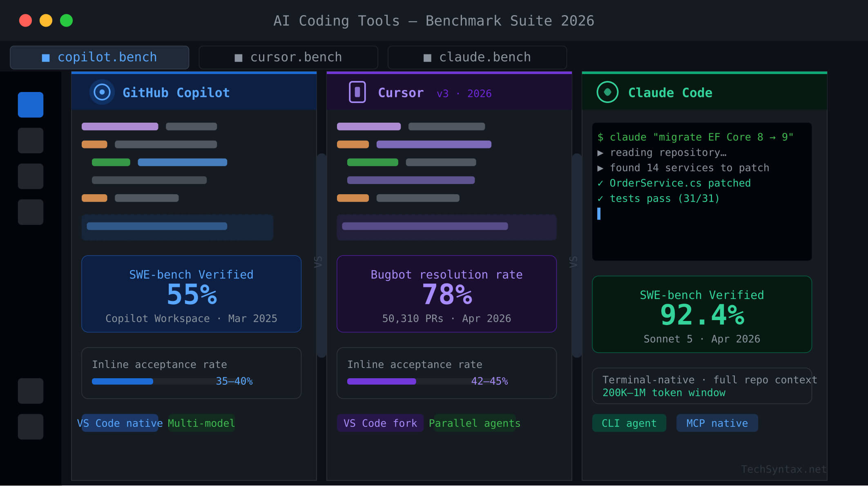Viewport: 868px width, 498px height.
Task: Click the second sidebar icon
Action: click(31, 140)
